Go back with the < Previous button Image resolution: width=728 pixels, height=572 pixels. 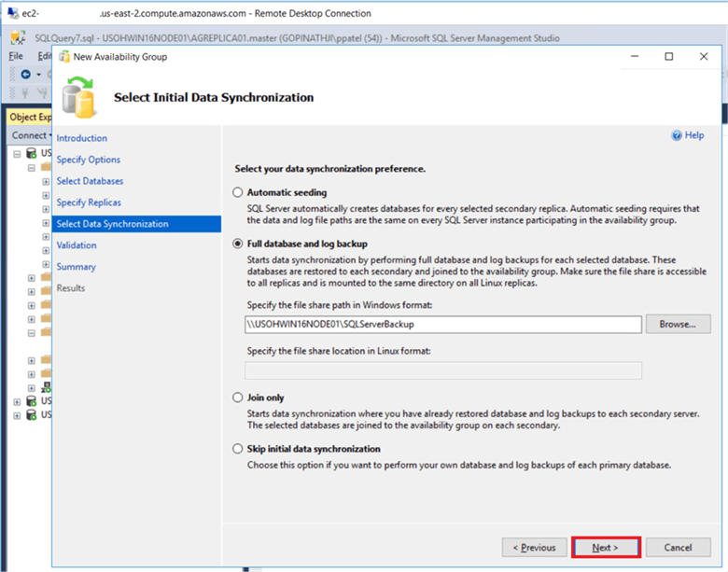click(535, 548)
